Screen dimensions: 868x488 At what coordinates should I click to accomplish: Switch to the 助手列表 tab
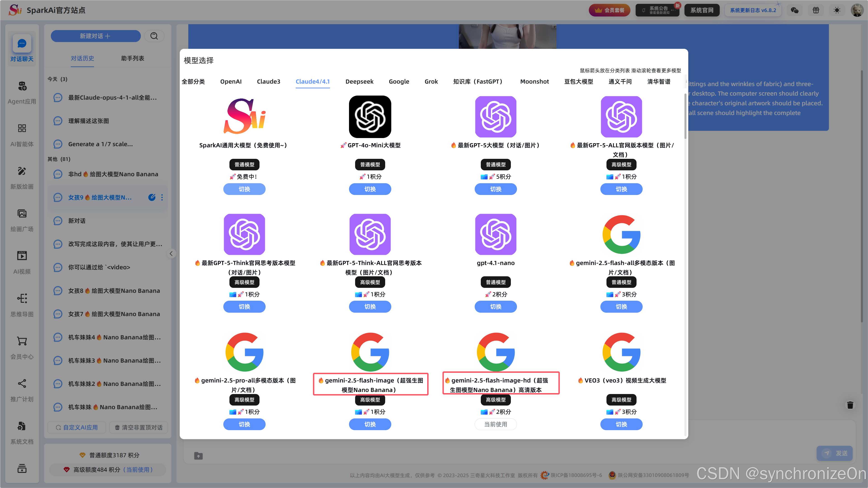tap(132, 58)
